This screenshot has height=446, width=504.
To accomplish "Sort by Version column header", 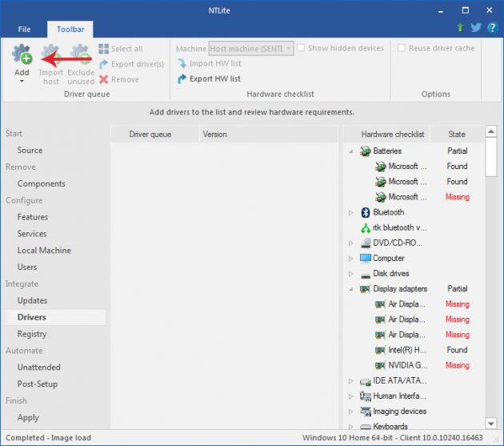I will [x=269, y=135].
